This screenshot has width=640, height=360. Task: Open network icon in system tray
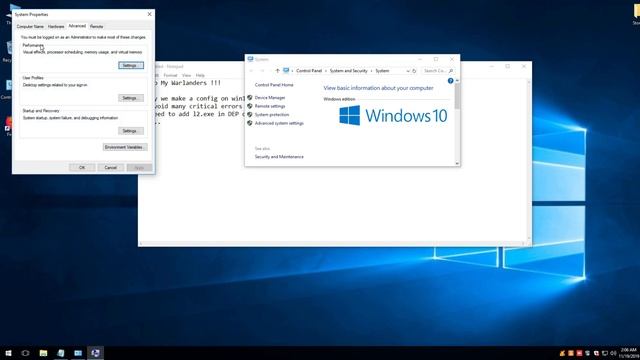[x=605, y=353]
